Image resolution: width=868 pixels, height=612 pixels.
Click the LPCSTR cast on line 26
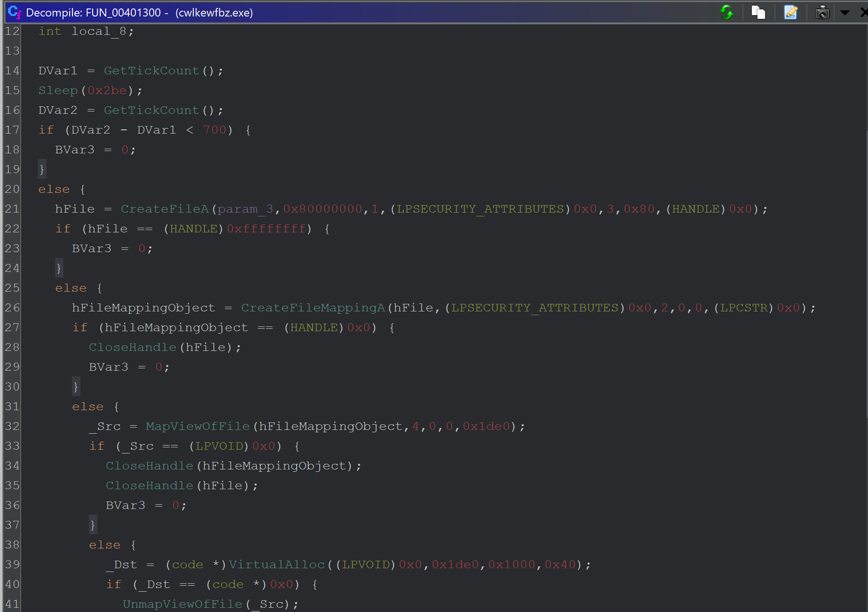pos(744,308)
